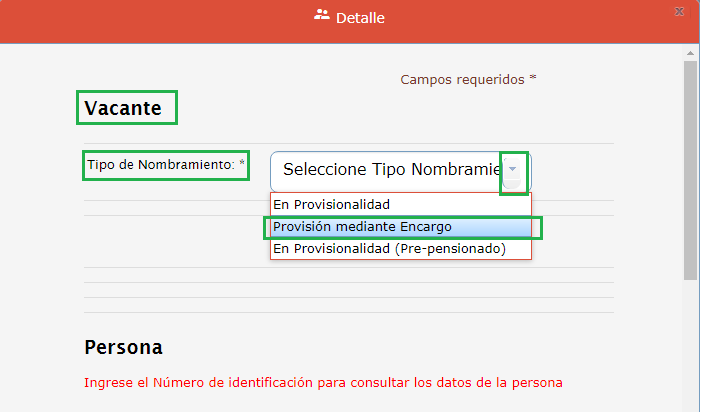Screen dimensions: 701x413
Task: Click the Tipo de Nombramiento label
Action: coord(160,164)
